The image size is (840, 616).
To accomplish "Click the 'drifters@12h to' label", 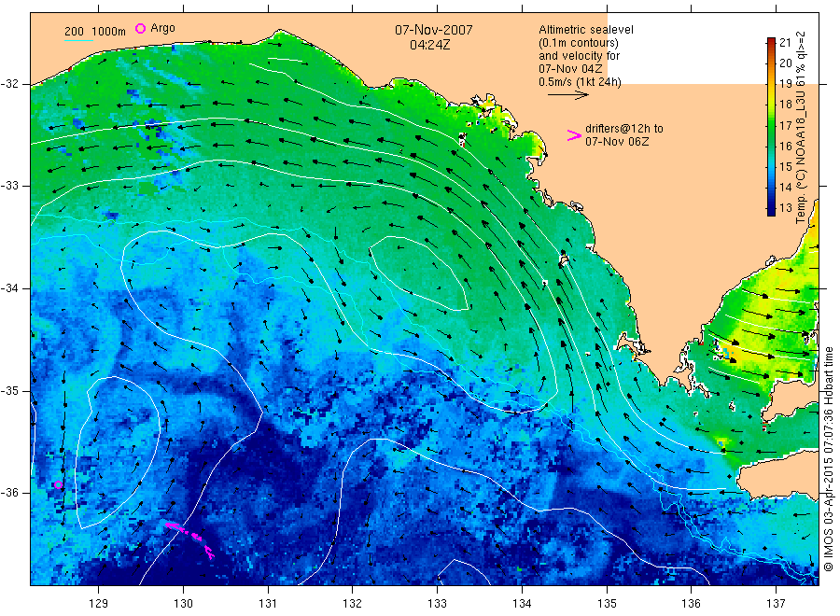I will point(624,129).
